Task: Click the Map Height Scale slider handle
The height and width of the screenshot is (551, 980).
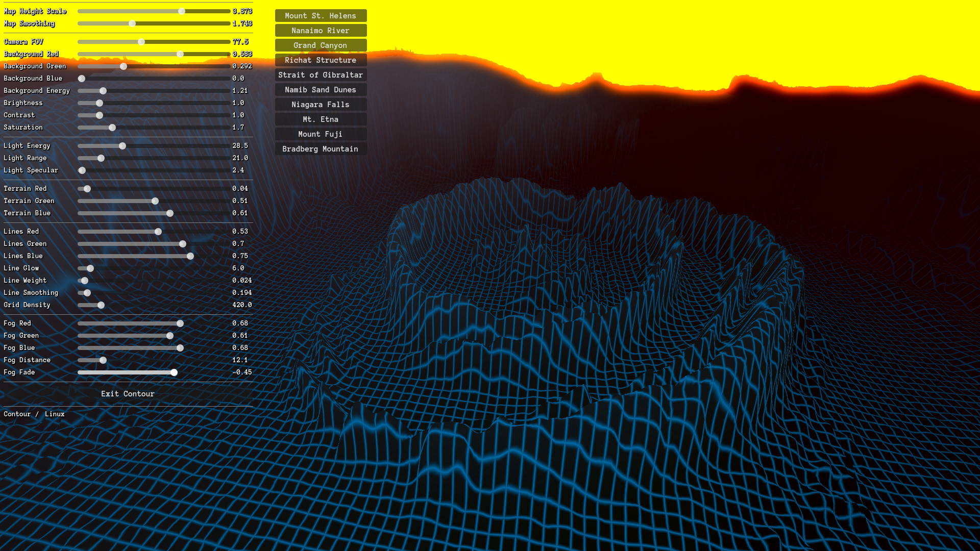Action: point(182,11)
